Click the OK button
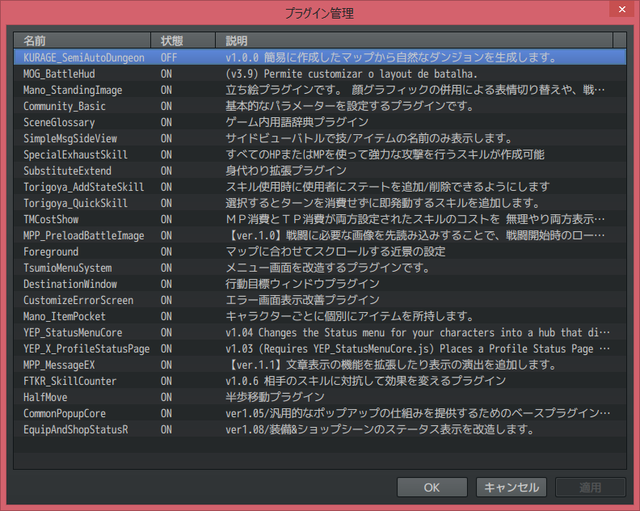 pyautogui.click(x=432, y=487)
